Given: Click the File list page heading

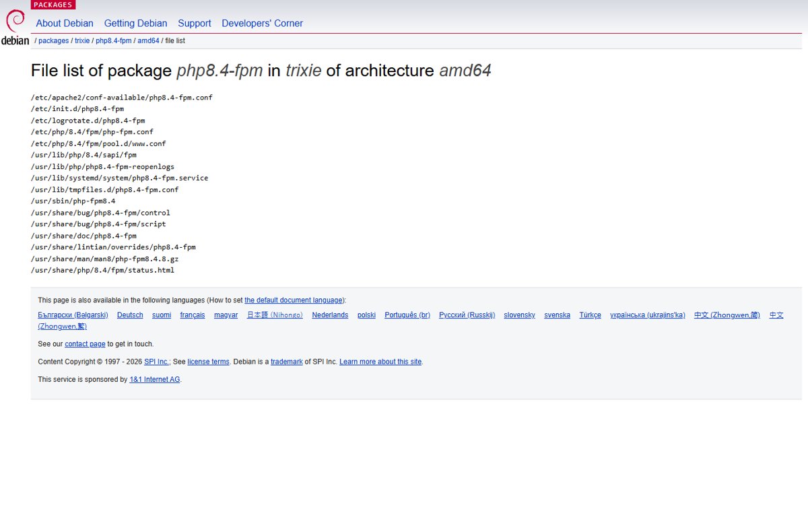Looking at the screenshot, I should (261, 71).
